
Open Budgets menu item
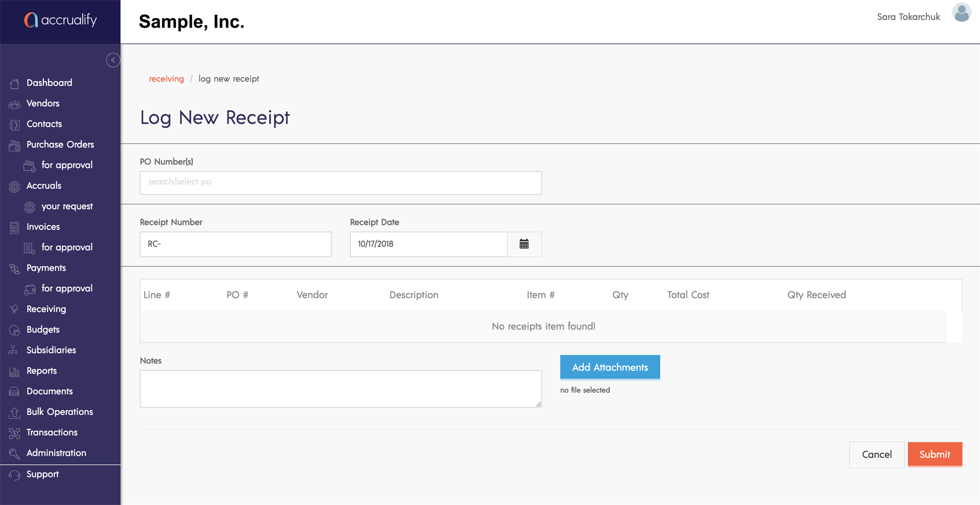pos(43,330)
